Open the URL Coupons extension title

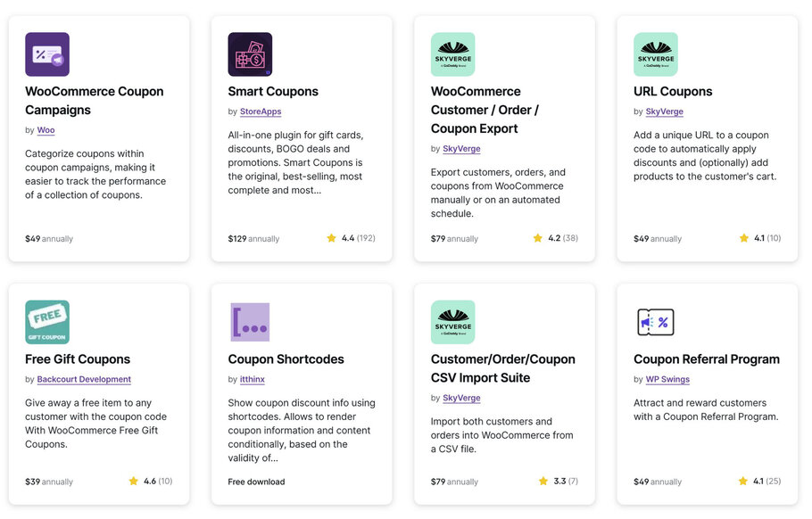coord(672,91)
